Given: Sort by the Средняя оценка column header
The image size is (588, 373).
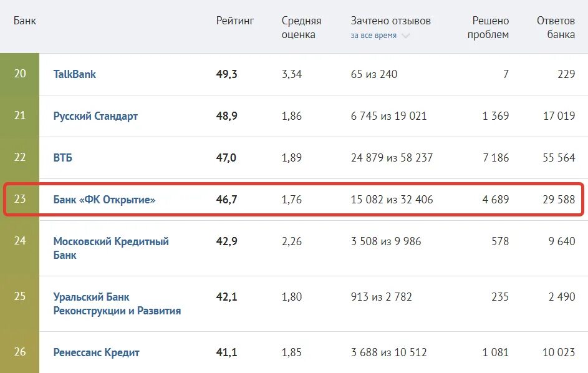Looking at the screenshot, I should (x=301, y=28).
